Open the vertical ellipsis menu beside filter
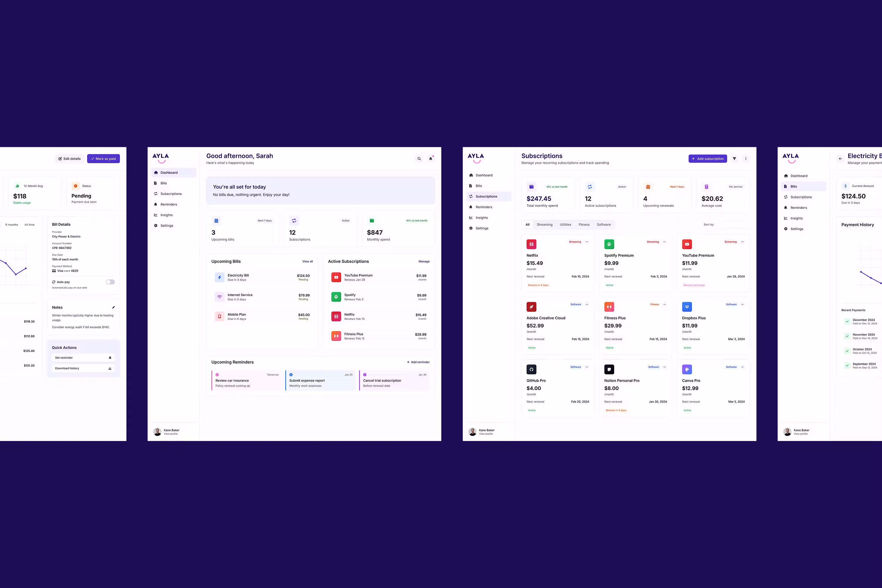The width and height of the screenshot is (882, 588). (x=746, y=159)
